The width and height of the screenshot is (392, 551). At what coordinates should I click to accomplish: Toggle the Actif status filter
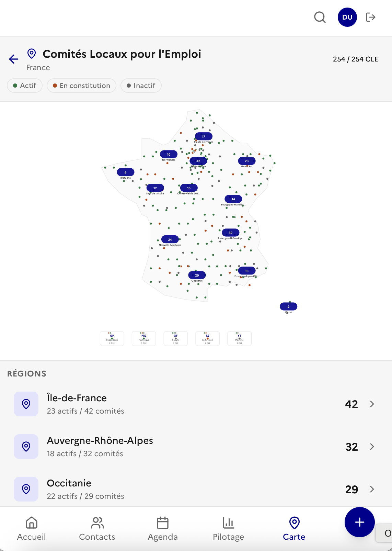[25, 86]
